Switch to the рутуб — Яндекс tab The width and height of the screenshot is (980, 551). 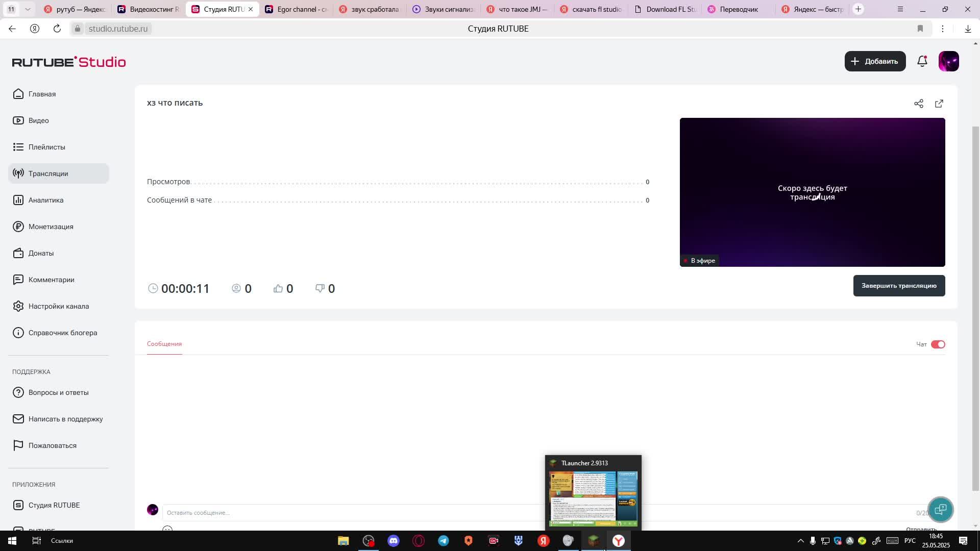(x=75, y=9)
